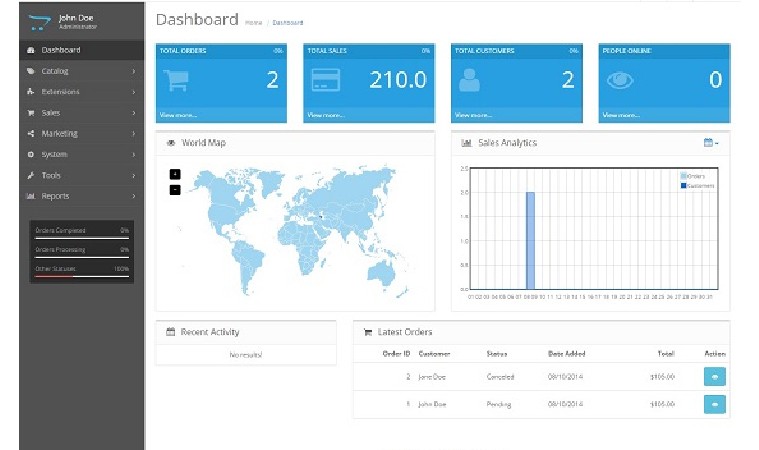
Task: Click the eye icon in People Online tile
Action: pos(620,80)
